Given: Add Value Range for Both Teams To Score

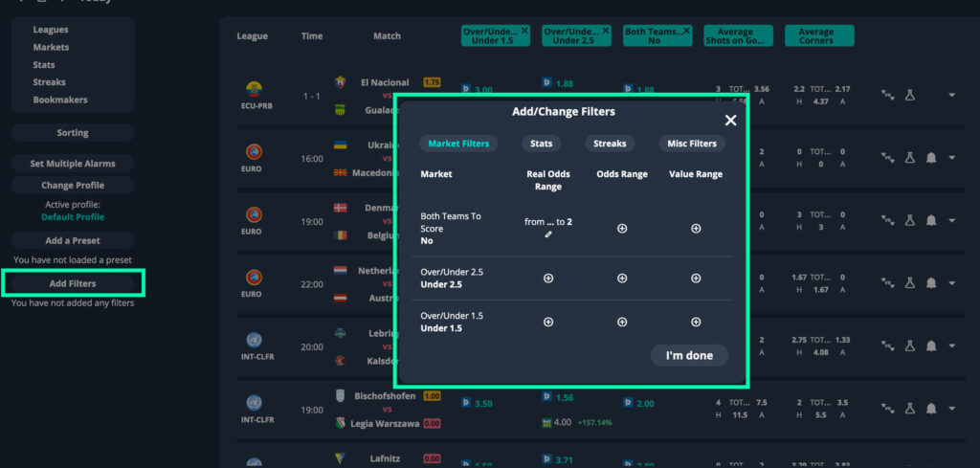Looking at the screenshot, I should click(x=696, y=229).
